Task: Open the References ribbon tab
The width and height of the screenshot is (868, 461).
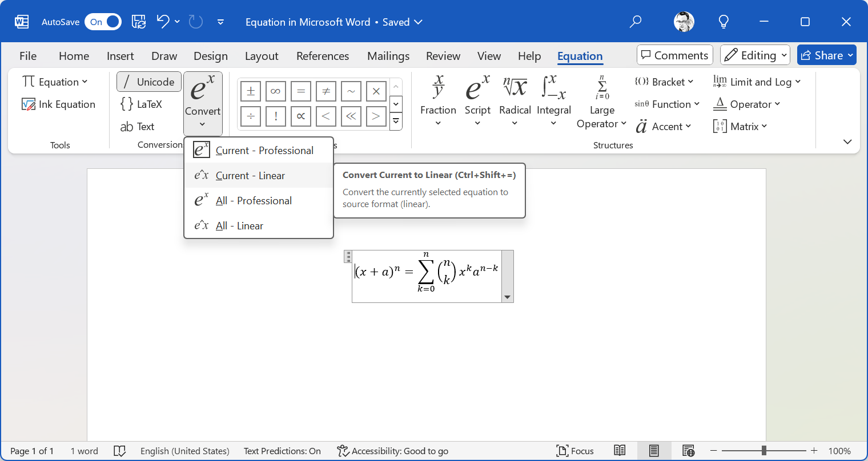Action: point(322,56)
